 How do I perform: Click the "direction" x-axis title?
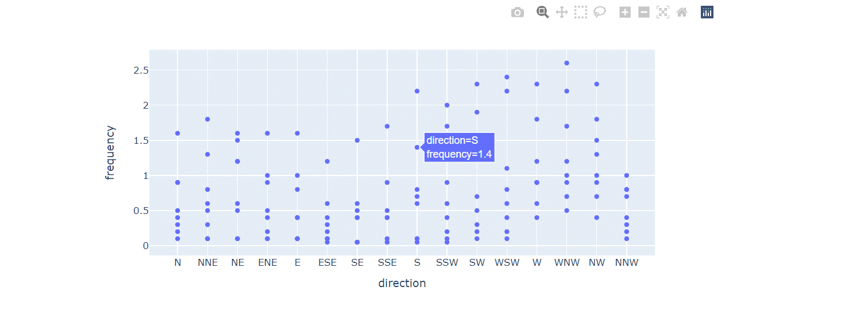tap(402, 283)
